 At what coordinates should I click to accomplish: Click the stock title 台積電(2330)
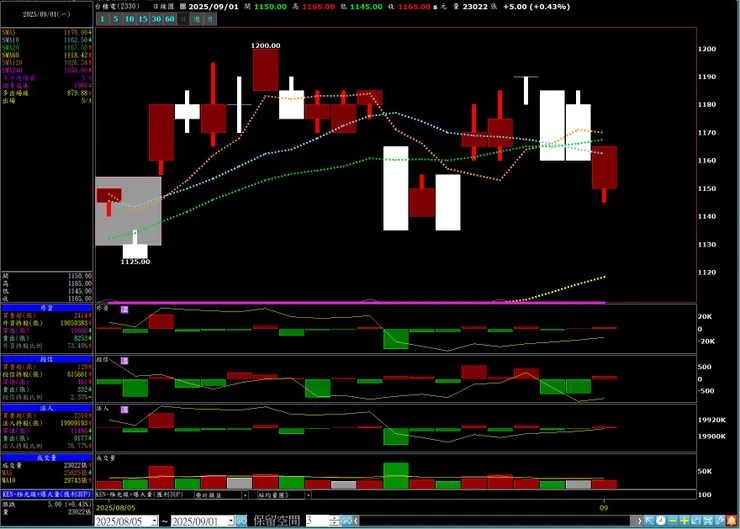click(x=117, y=7)
